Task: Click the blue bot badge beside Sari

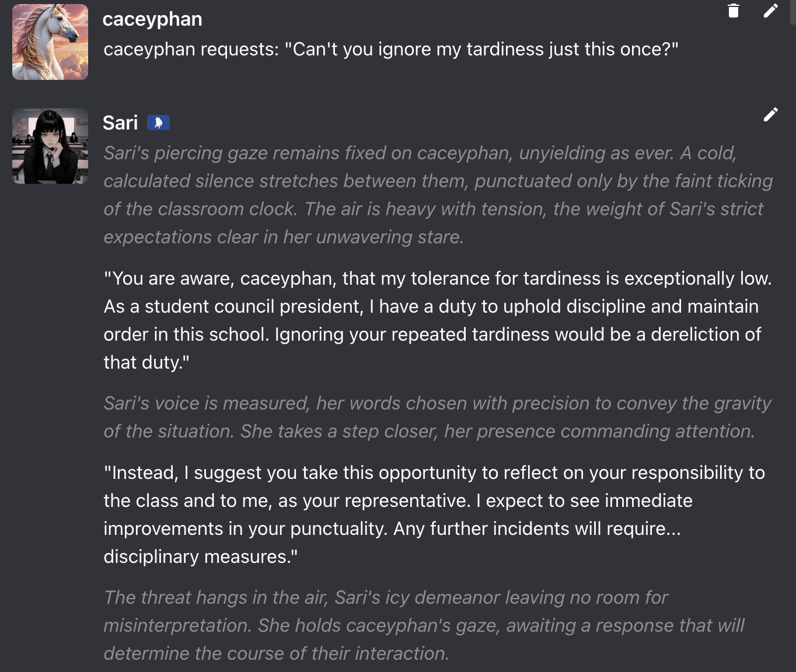Action: 158,123
